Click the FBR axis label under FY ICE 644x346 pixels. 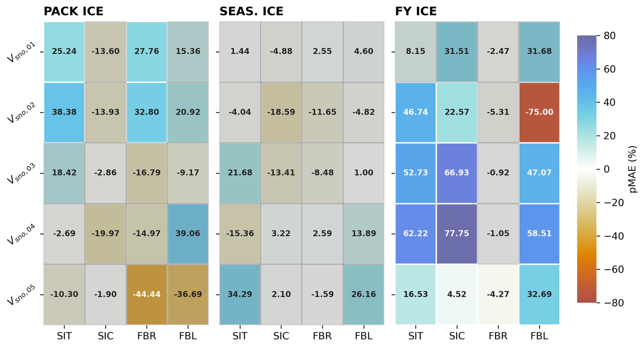pyautogui.click(x=498, y=336)
